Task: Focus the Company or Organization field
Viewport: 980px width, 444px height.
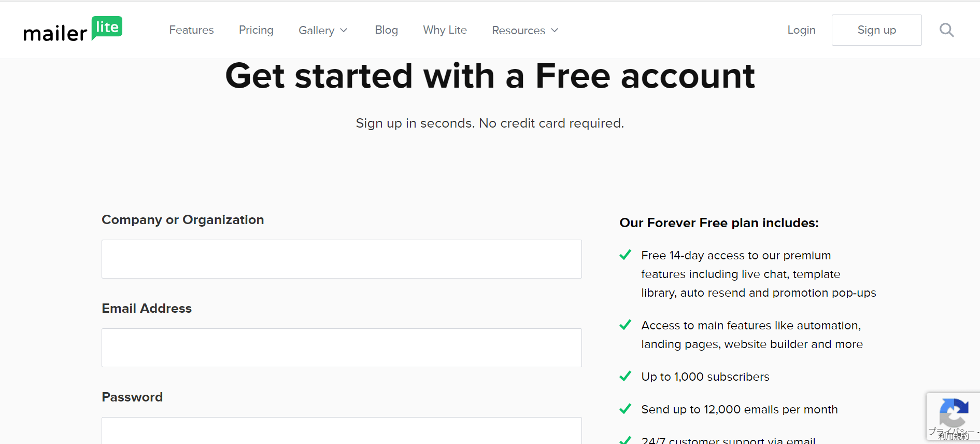Action: click(342, 259)
